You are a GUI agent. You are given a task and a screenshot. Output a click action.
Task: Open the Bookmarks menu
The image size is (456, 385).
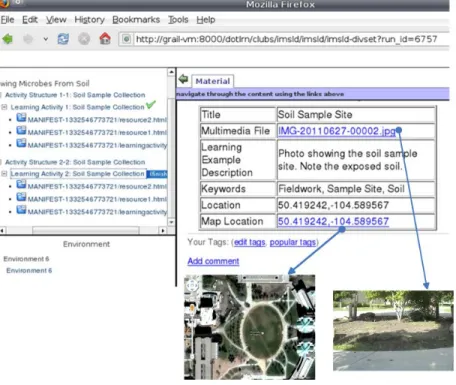click(x=136, y=20)
